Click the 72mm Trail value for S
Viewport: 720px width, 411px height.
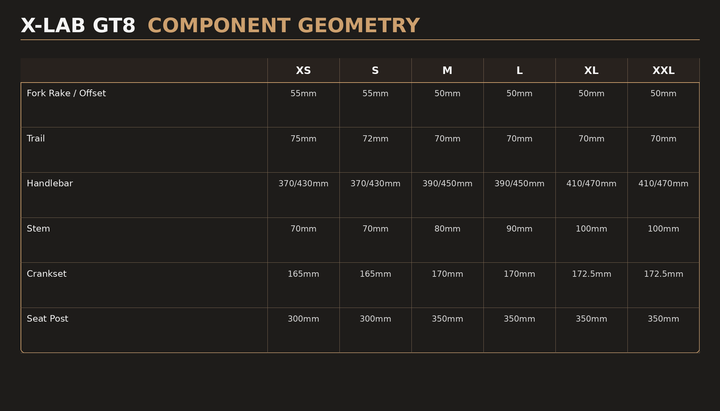[x=375, y=139]
